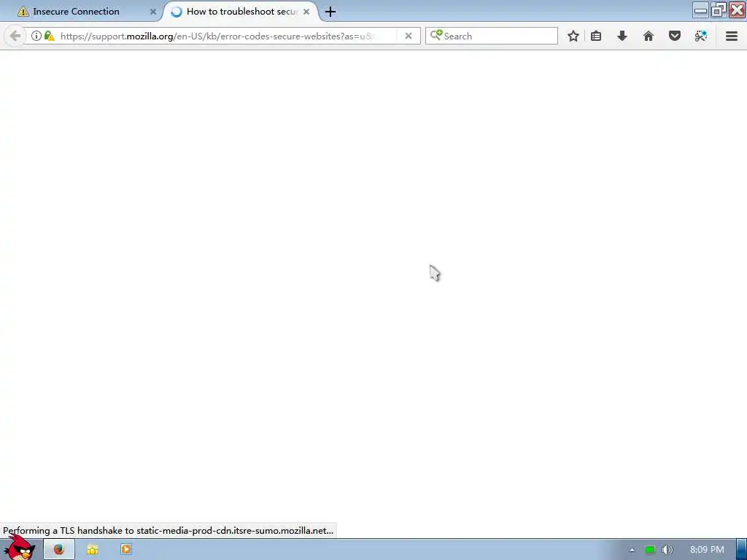Image resolution: width=747 pixels, height=560 pixels.
Task: Open site information via the info icon
Action: click(36, 36)
